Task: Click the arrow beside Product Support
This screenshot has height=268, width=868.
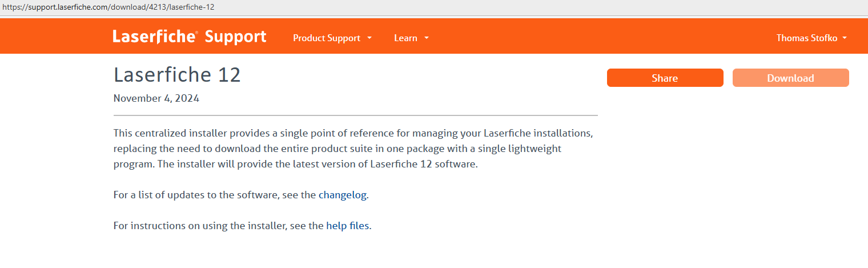Action: click(x=369, y=38)
